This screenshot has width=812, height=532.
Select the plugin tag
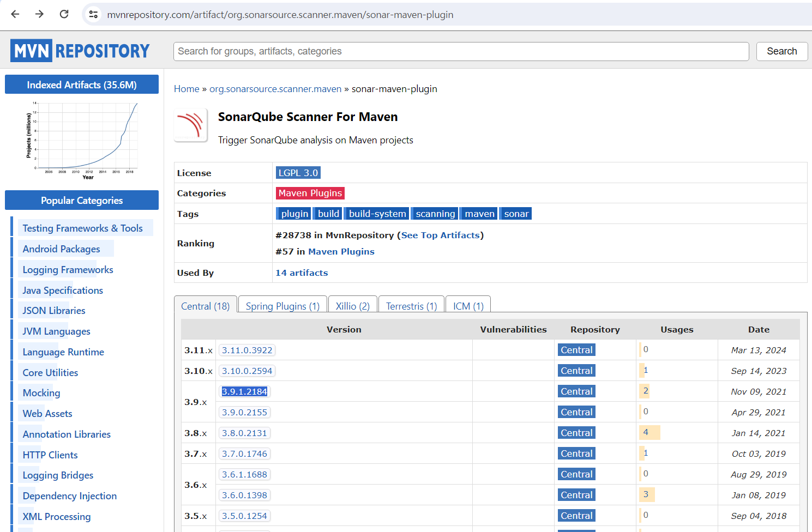point(293,214)
